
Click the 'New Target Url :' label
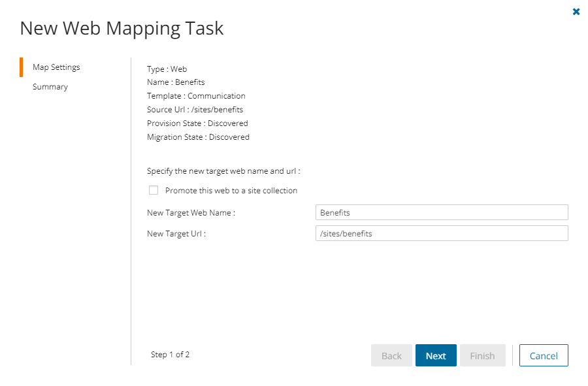pos(176,234)
